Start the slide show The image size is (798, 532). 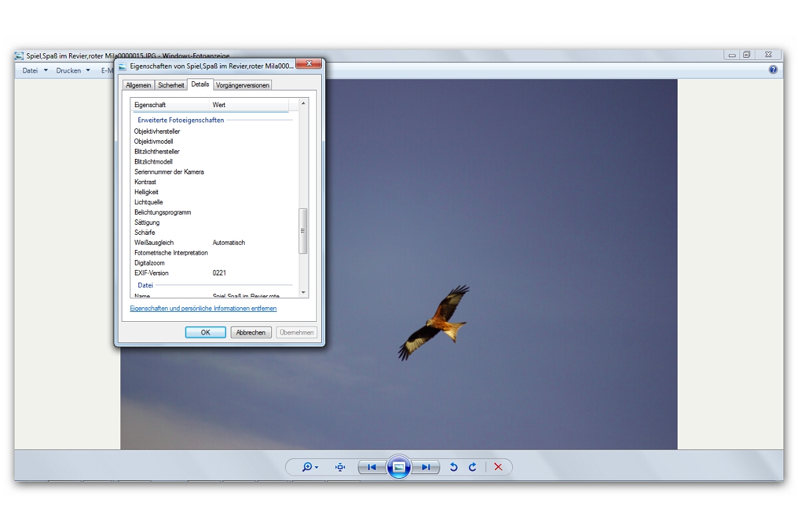pyautogui.click(x=398, y=467)
